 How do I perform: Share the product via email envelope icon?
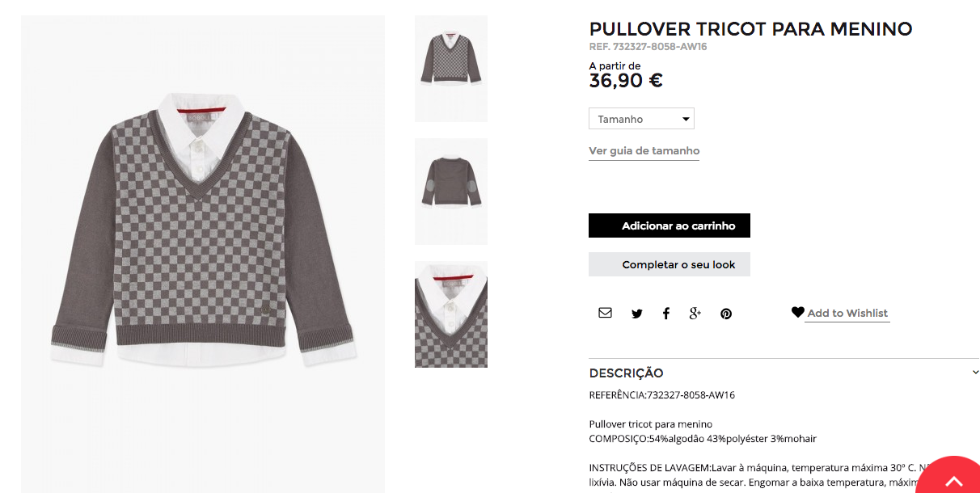pos(605,313)
